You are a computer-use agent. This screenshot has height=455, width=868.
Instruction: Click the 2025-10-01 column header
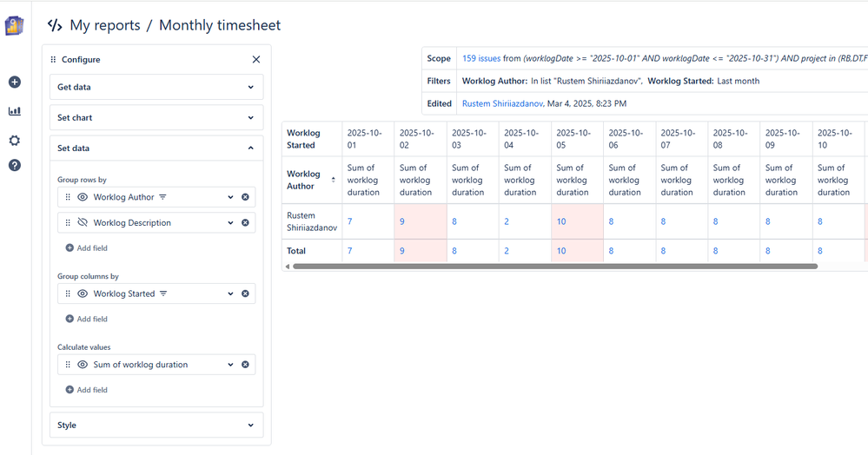coord(368,139)
